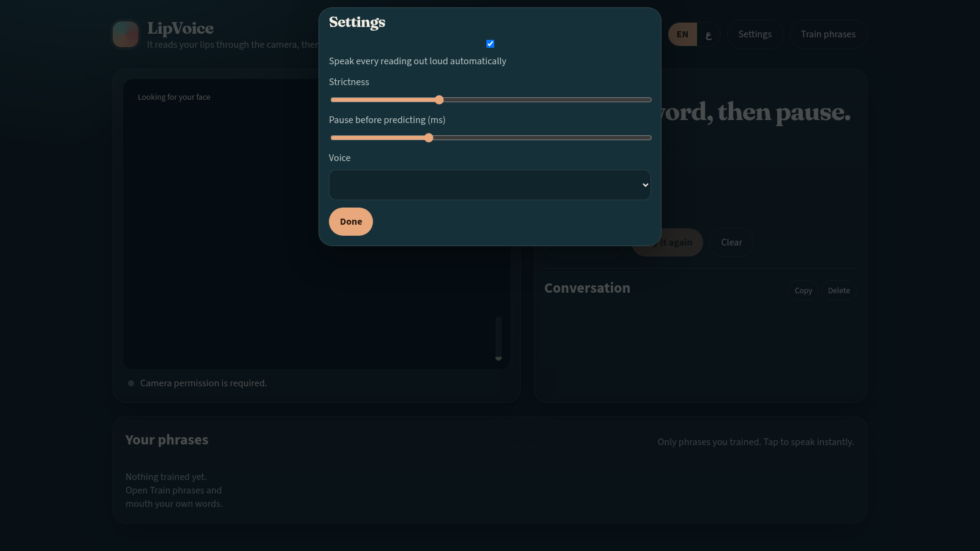Click the Settings dialog title
The width and height of the screenshot is (980, 551).
[357, 23]
